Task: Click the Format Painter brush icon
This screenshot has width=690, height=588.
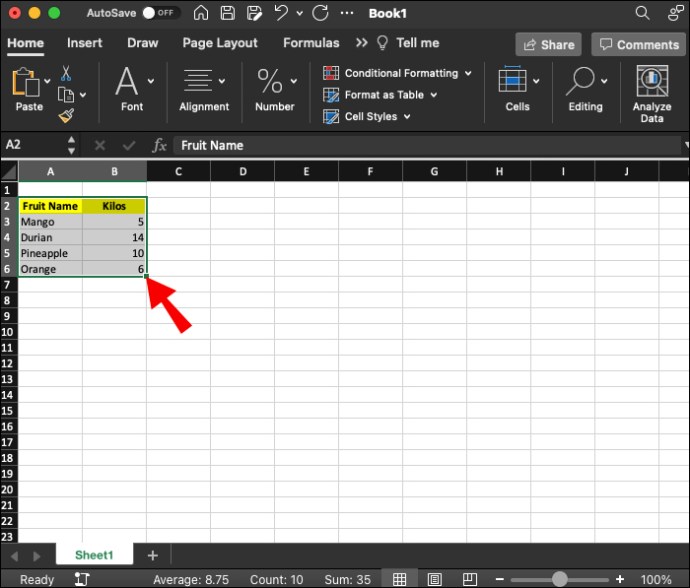Action: click(x=66, y=116)
